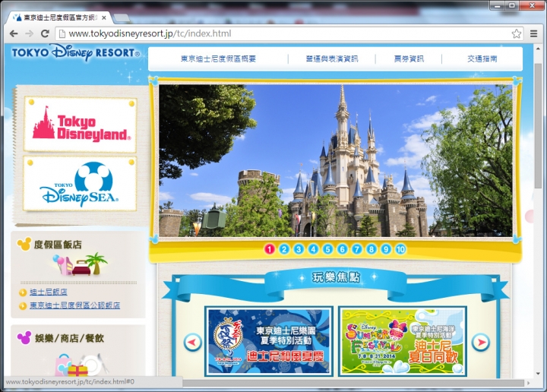
Task: Open the Chrome hamburger menu
Action: [x=534, y=33]
